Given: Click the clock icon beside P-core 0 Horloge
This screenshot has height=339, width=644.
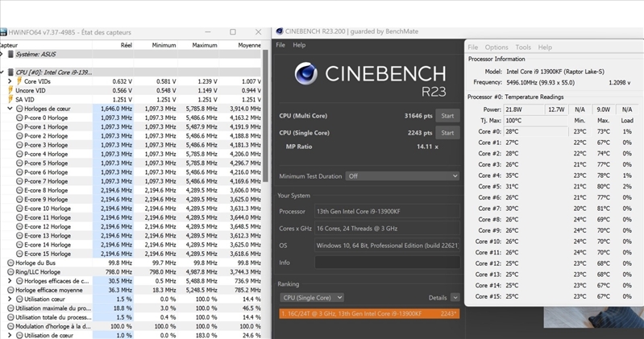Looking at the screenshot, I should coord(19,118).
